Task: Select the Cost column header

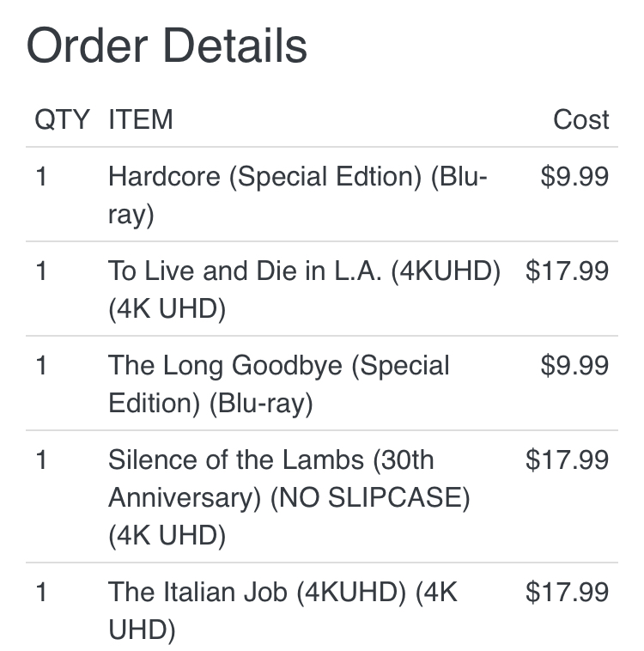Action: [x=580, y=119]
